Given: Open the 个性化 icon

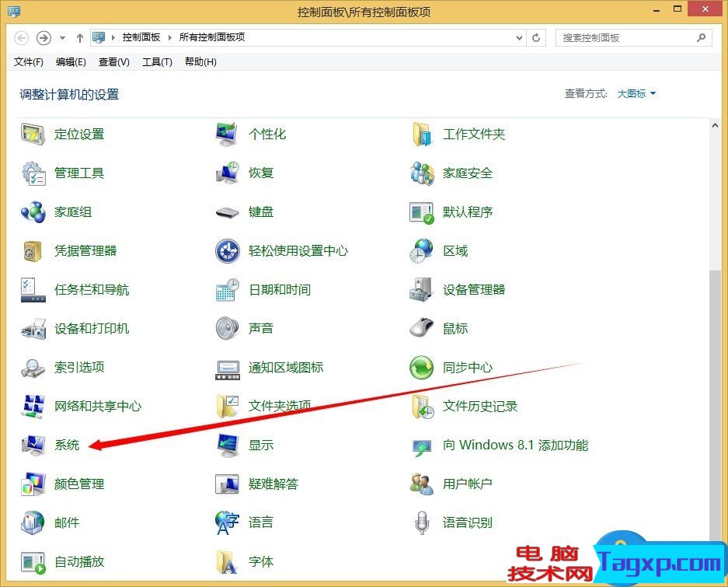Looking at the screenshot, I should (x=228, y=135).
